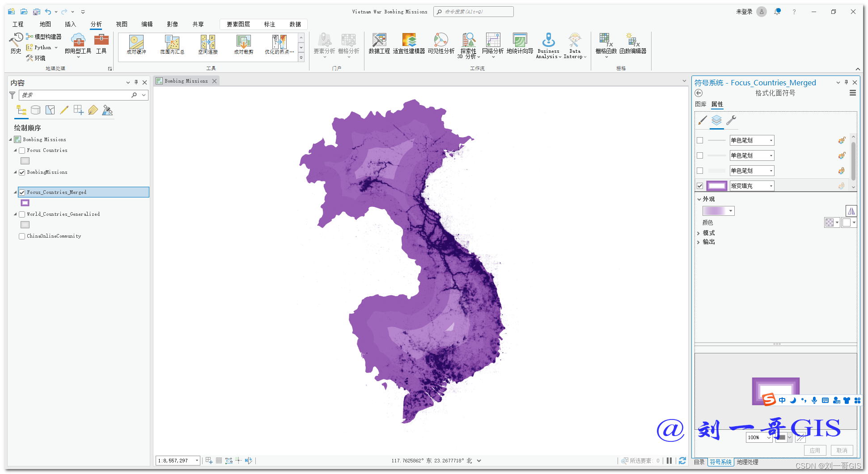Switch to Catalog (目录) pane tab
Image resolution: width=868 pixels, height=474 pixels.
(x=699, y=462)
